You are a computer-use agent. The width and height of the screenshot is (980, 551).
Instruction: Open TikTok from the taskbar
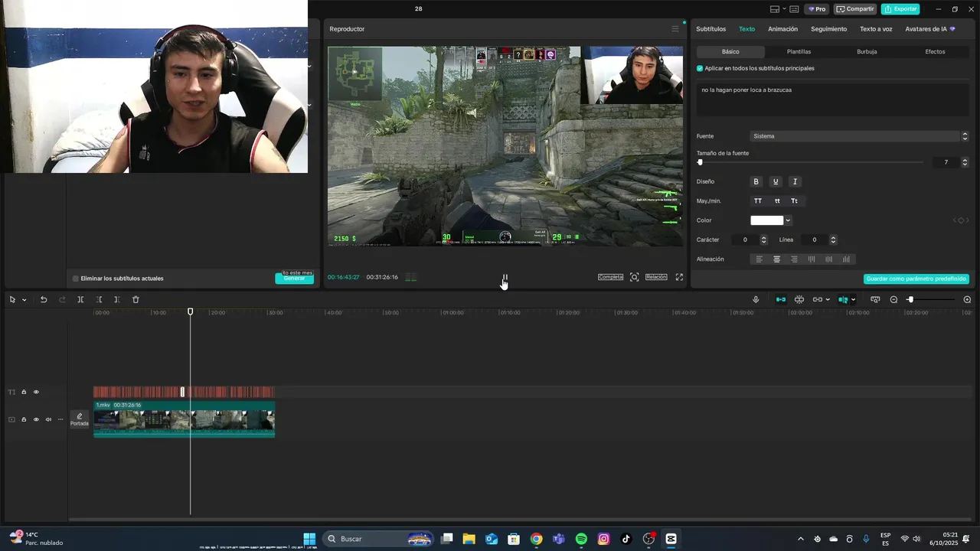point(626,539)
